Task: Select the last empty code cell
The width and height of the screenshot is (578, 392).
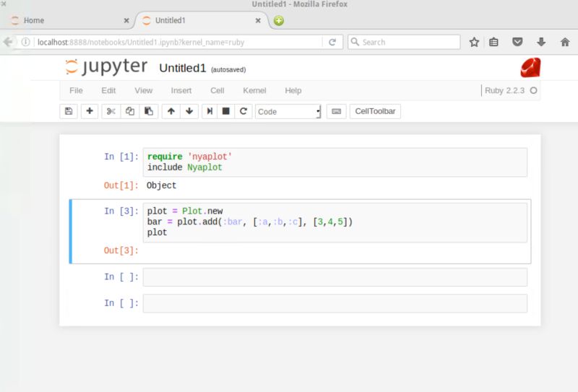Action: click(335, 303)
